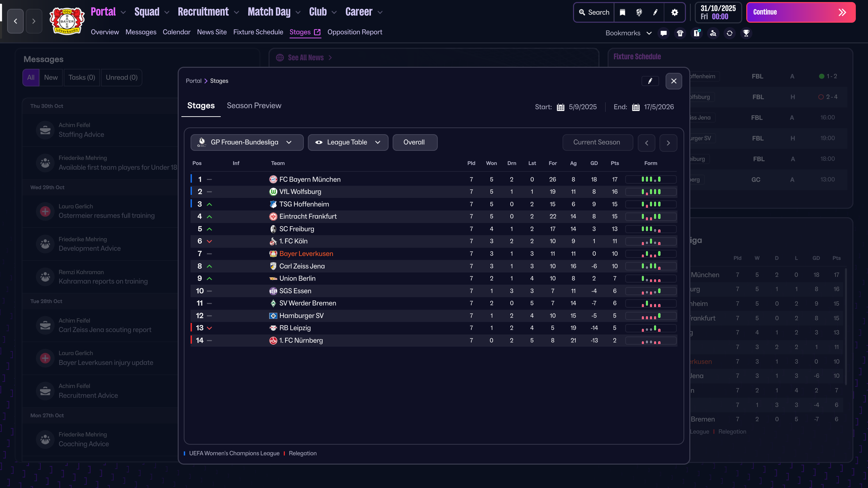Click the Continue button
868x488 pixels.
click(800, 12)
